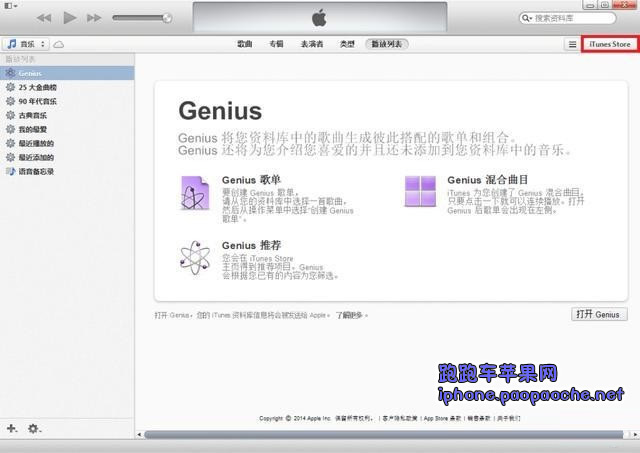Viewport: 640px width, 453px height.
Task: Select Genius in the sidebar
Action: (67, 73)
